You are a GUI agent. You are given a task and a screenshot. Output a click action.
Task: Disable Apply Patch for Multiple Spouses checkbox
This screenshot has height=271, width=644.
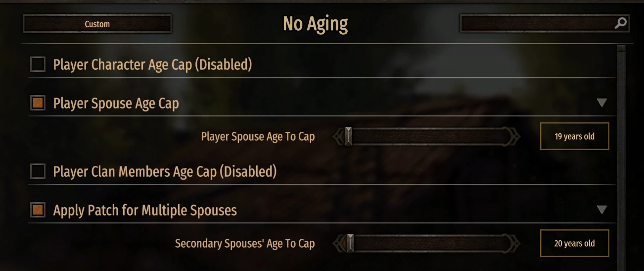38,210
